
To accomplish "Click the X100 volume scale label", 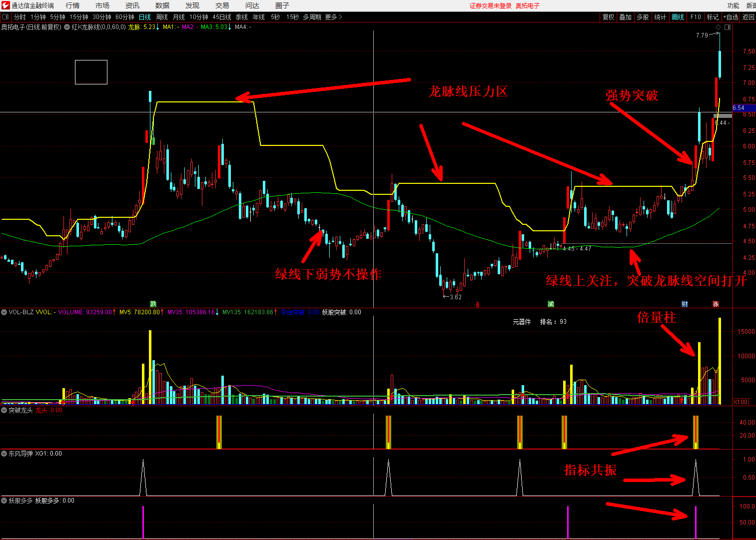I will [741, 402].
